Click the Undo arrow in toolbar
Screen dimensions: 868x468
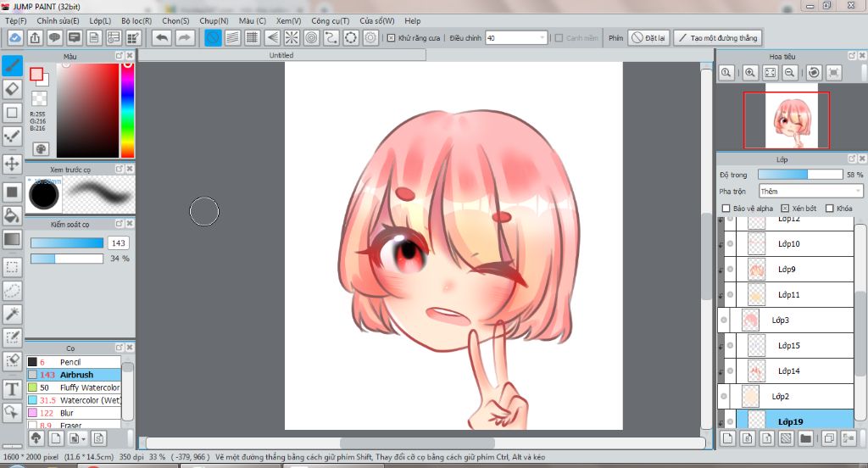pos(162,37)
